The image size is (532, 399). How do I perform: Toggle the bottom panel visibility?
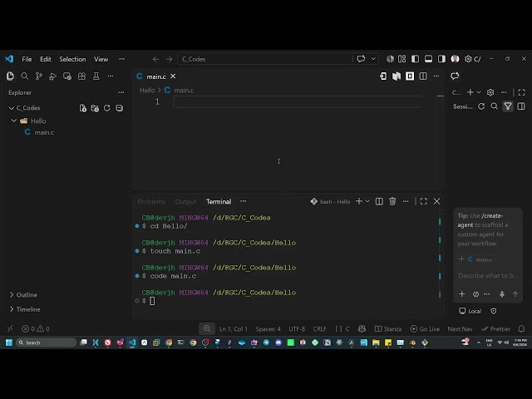[x=429, y=59]
